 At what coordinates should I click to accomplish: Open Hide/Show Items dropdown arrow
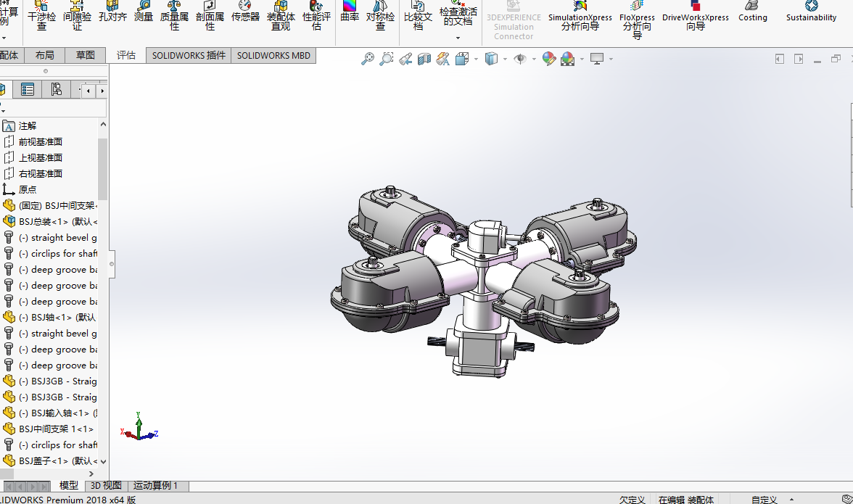[x=534, y=59]
